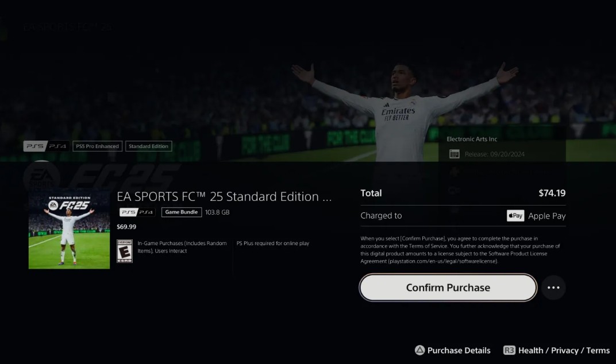Select the PS5 Pro Enhanced tag

click(x=98, y=146)
